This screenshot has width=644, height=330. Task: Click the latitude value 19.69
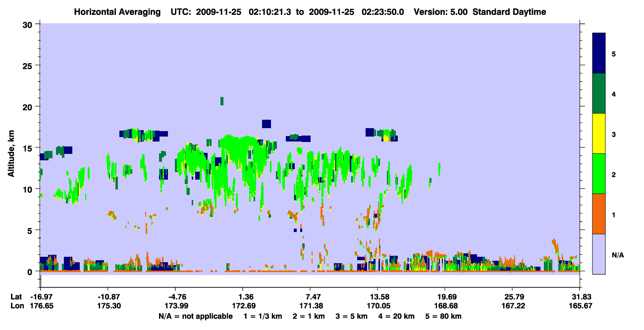445,297
